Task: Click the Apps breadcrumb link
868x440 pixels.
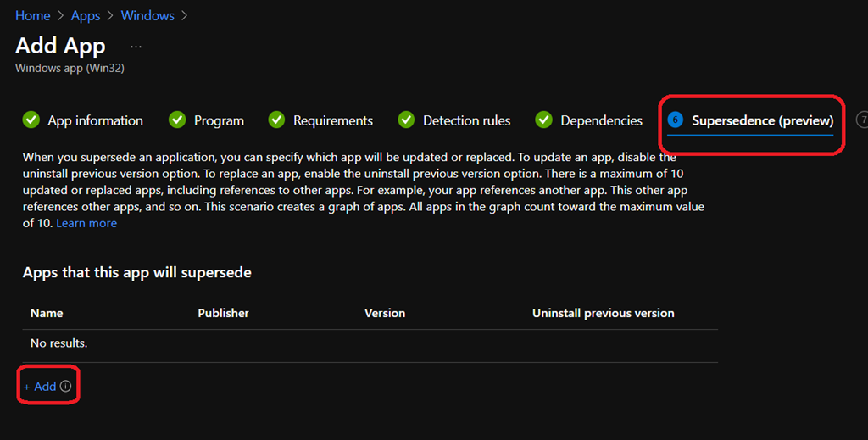Action: (86, 16)
